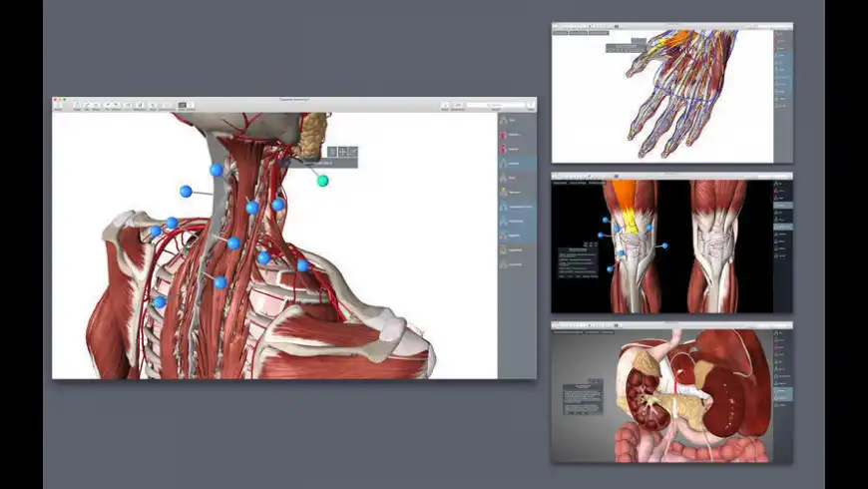Select the yellow highlighted tendon in the knee window

pos(631,222)
